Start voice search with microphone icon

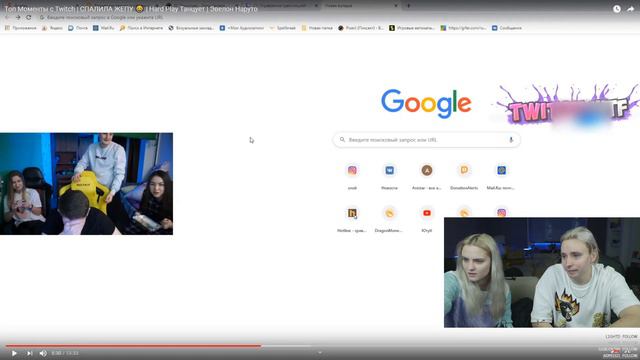[x=511, y=140]
